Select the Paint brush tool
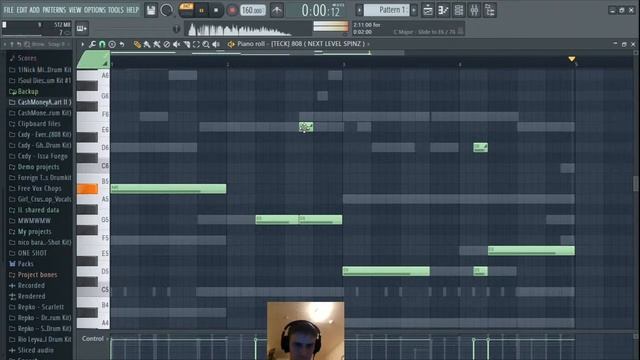The image size is (640, 360). click(x=147, y=44)
